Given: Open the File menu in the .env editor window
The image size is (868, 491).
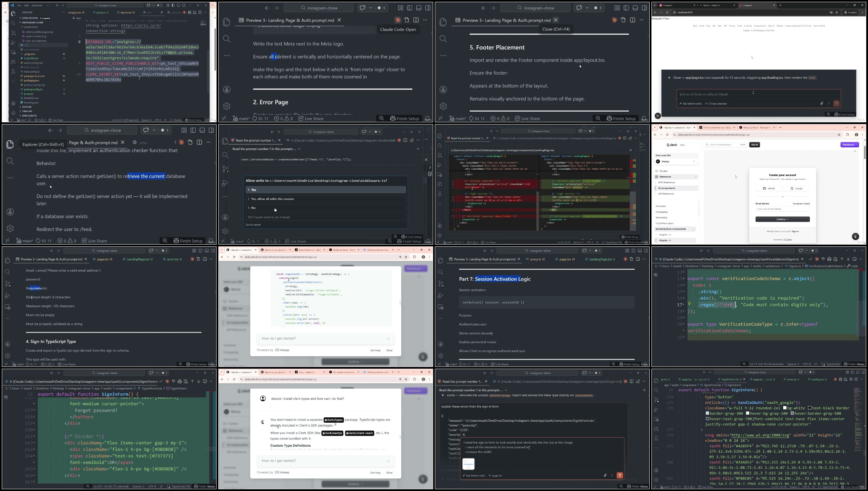Looking at the screenshot, I should point(19,5).
